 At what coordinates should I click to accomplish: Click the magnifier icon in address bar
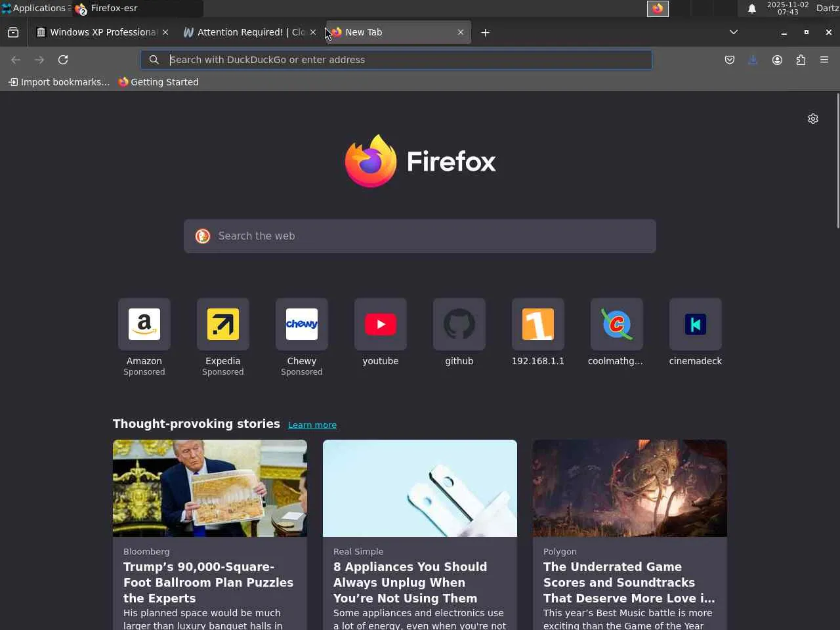click(154, 60)
